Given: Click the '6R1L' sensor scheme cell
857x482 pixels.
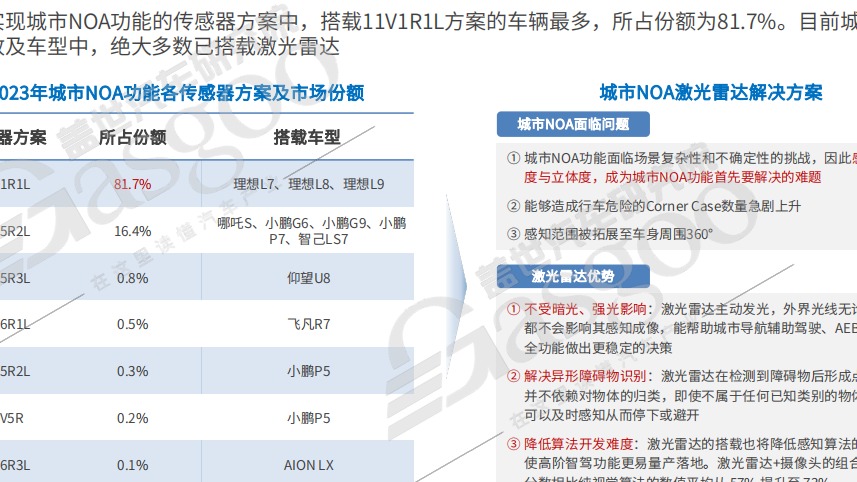Looking at the screenshot, I should [15, 324].
